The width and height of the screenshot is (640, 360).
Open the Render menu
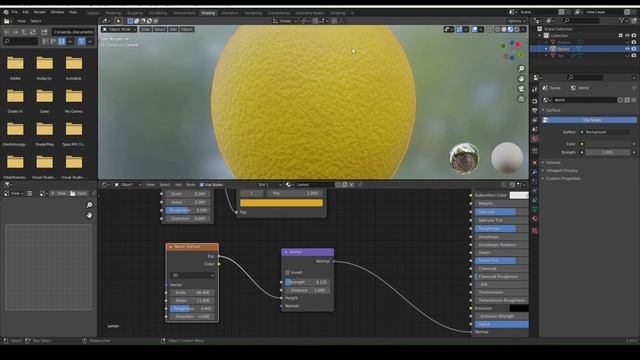[x=40, y=12]
